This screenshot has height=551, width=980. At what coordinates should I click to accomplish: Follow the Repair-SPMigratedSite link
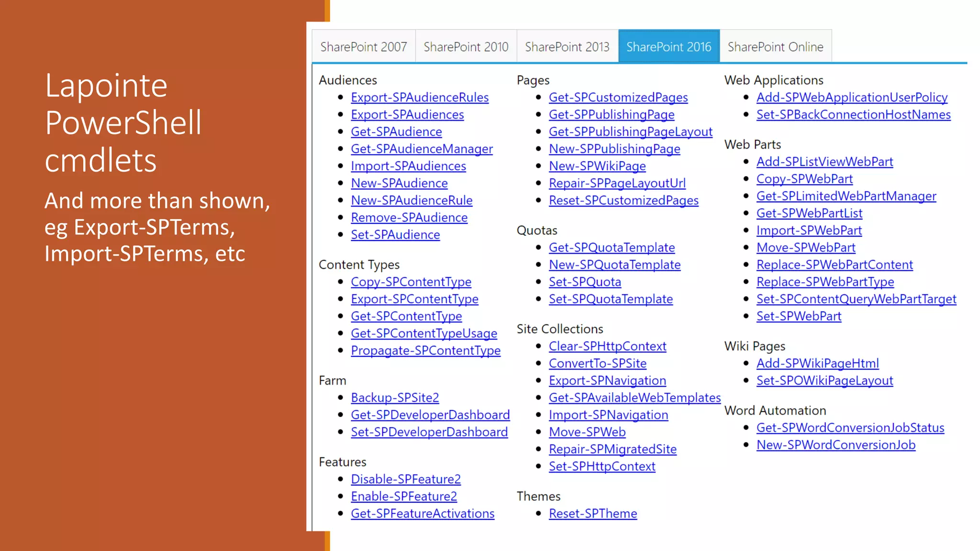(x=612, y=450)
